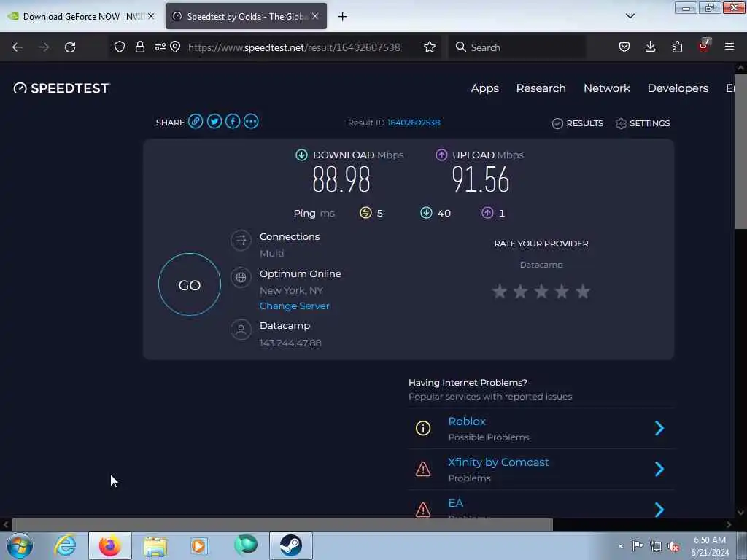Screen dimensions: 747x560
Task: Rate provider one star
Action: tap(499, 291)
